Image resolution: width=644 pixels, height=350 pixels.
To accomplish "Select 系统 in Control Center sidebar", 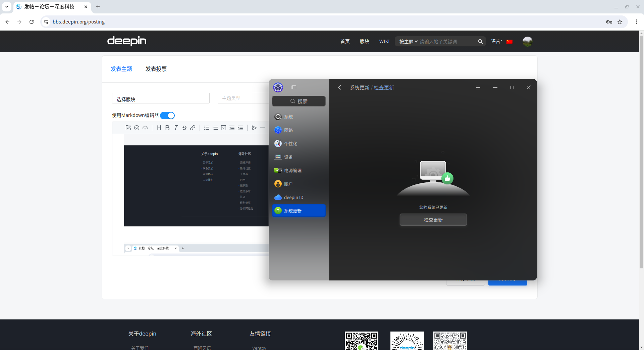I will pos(299,117).
